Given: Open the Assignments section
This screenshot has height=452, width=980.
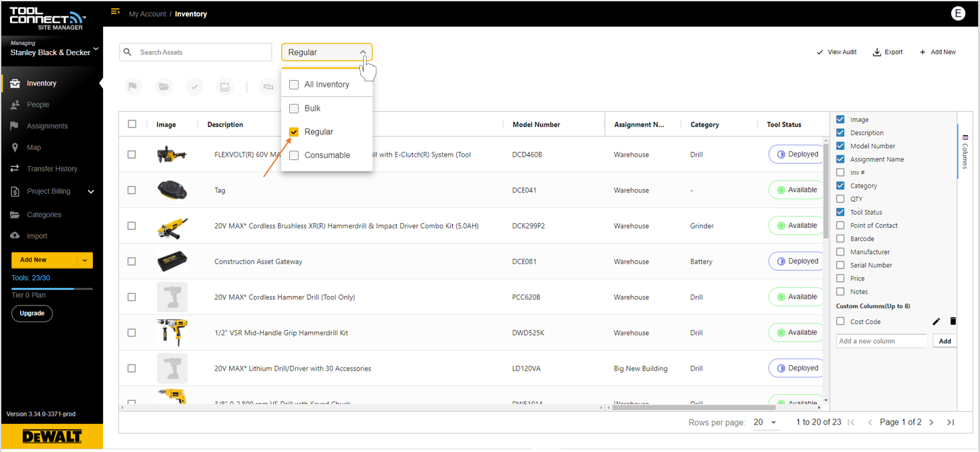Looking at the screenshot, I should (x=47, y=126).
